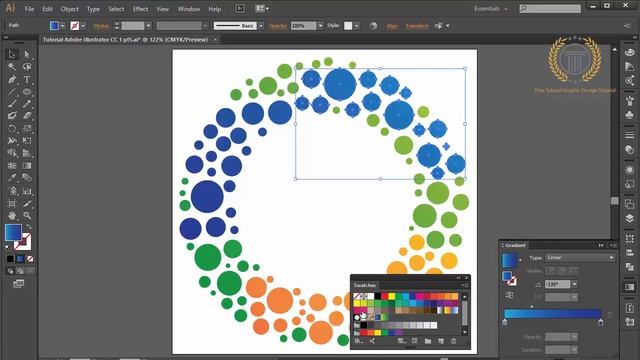Select the Free Transform tool
This screenshot has width=640, height=360.
coord(27,141)
